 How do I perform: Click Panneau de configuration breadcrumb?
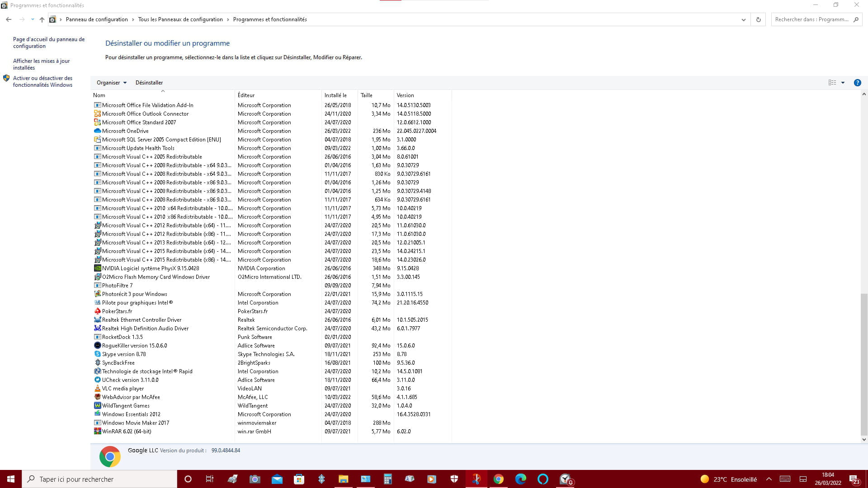(97, 19)
